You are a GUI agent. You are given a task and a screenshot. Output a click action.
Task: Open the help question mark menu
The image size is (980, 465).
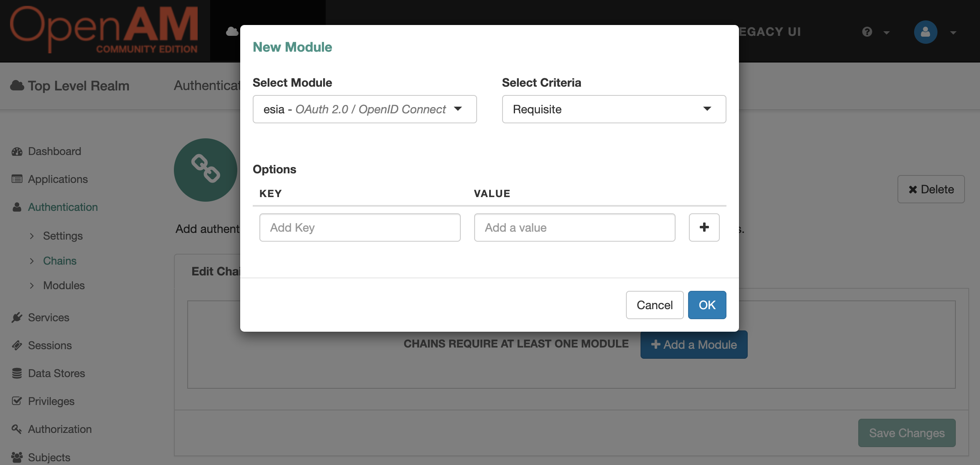pyautogui.click(x=867, y=32)
